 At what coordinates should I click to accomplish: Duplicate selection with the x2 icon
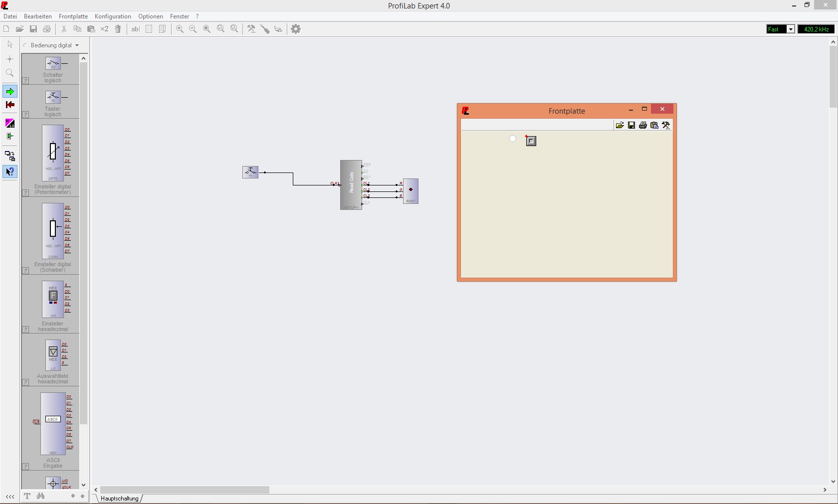click(x=105, y=29)
